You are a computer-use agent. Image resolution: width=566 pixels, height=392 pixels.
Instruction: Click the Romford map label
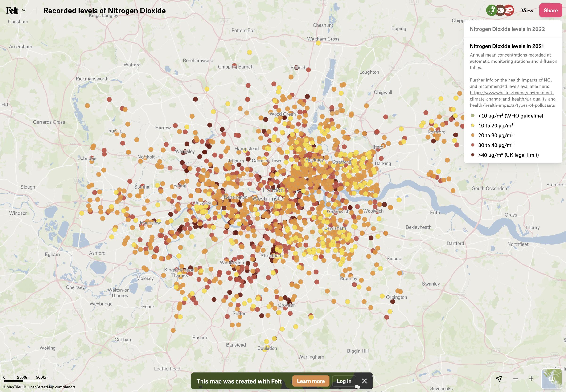click(436, 132)
